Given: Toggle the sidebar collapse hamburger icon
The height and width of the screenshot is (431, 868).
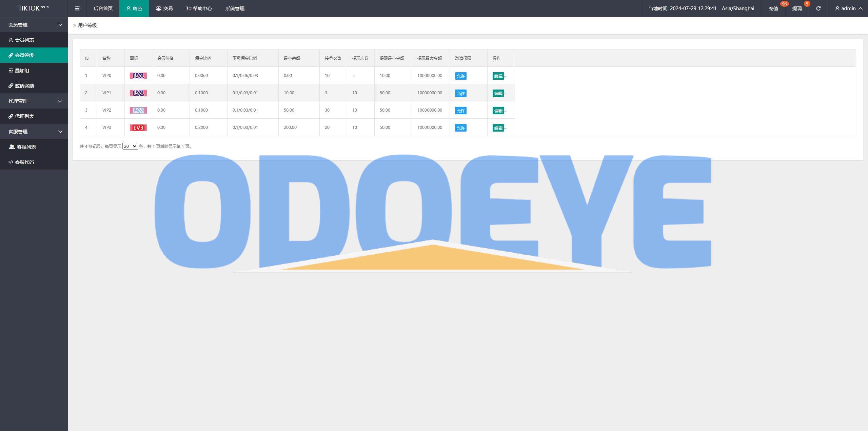Looking at the screenshot, I should (77, 8).
